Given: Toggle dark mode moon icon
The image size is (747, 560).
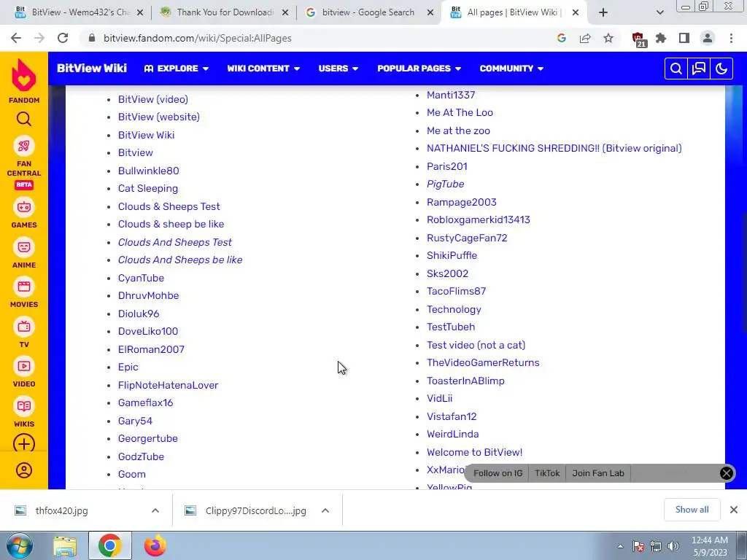Looking at the screenshot, I should (x=721, y=69).
